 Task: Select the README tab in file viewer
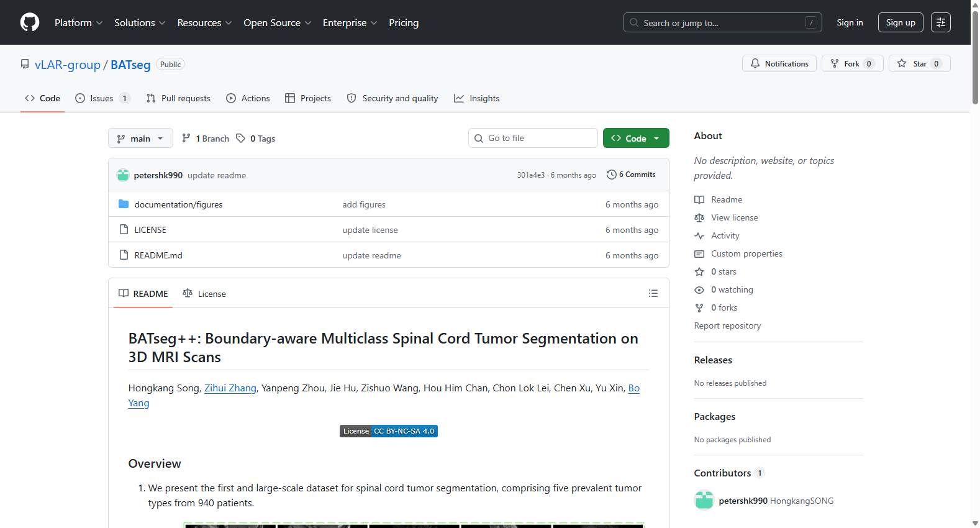143,293
